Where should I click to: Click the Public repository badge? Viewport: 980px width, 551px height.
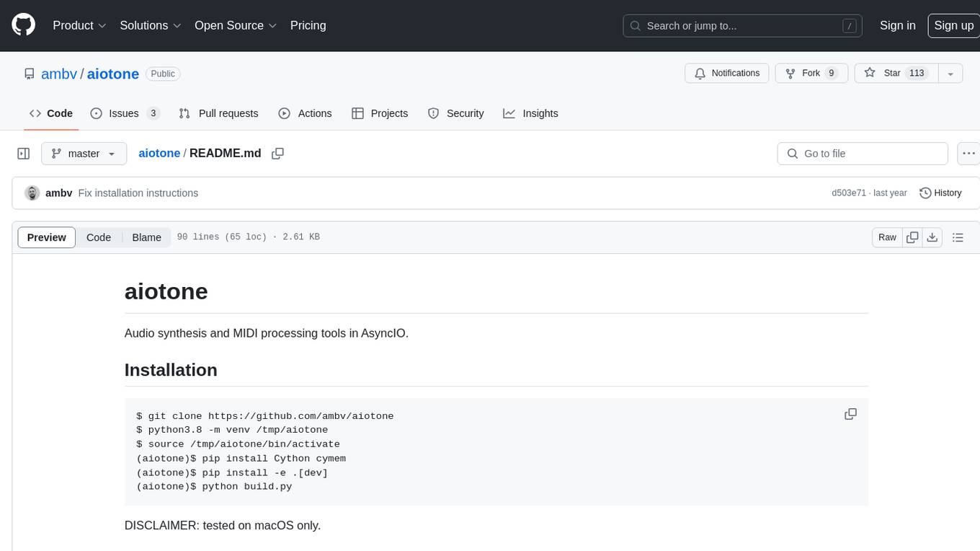click(x=163, y=74)
